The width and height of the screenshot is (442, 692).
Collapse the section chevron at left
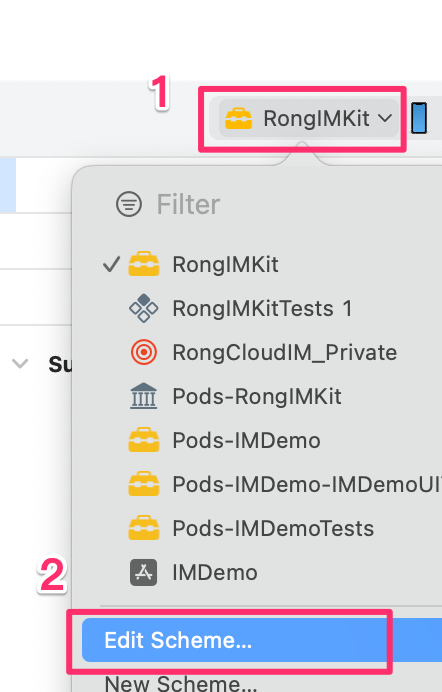[x=20, y=364]
